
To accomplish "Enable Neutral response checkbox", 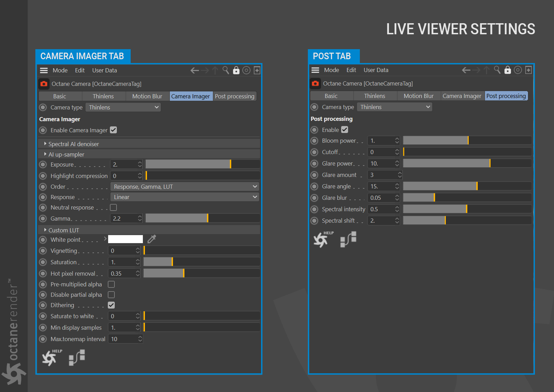I will (x=113, y=207).
